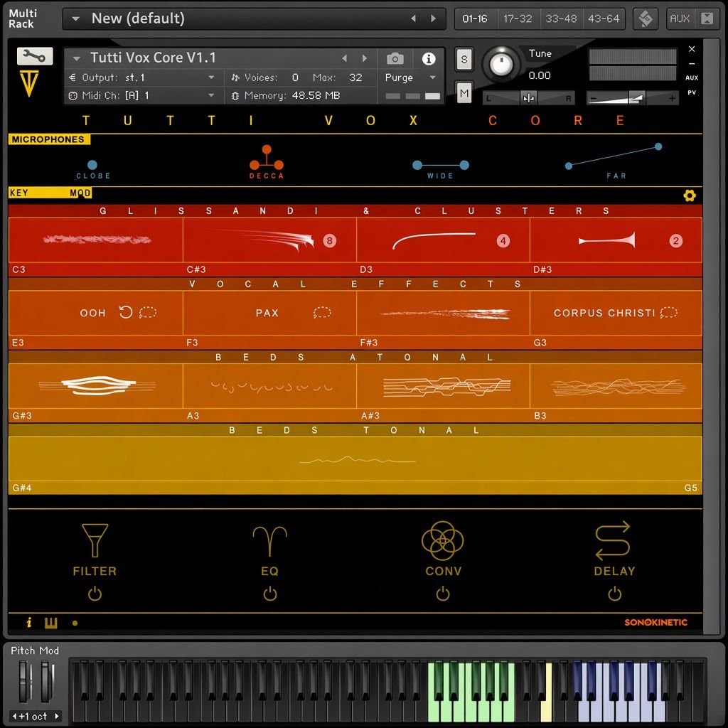Select the stepped lines atonal bed on A#3

[x=443, y=386]
